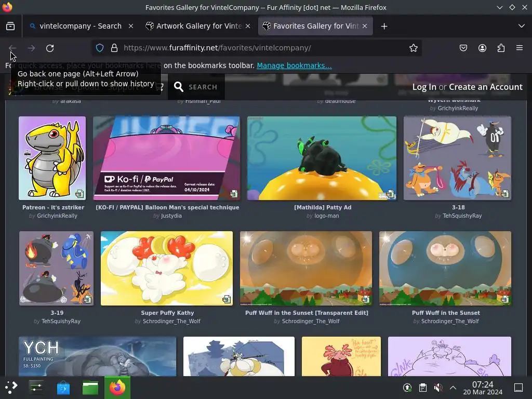Open the Mathilda Patty Ad thumbnail
This screenshot has height=399, width=532.
tap(322, 158)
